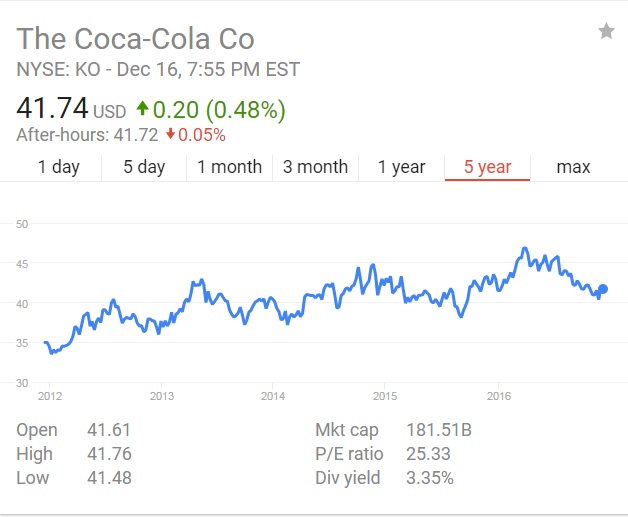Click The Coca-Cola Co title
The width and height of the screenshot is (628, 517).
(x=136, y=39)
